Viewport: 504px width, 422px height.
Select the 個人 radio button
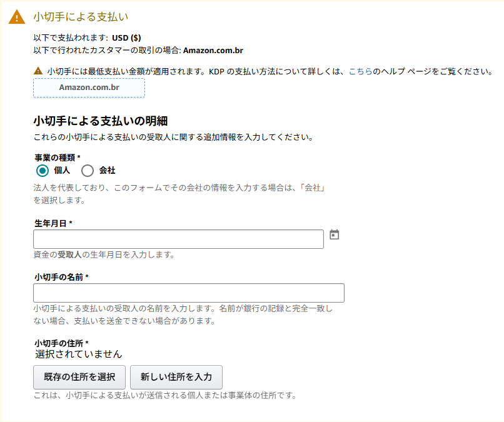pos(43,171)
